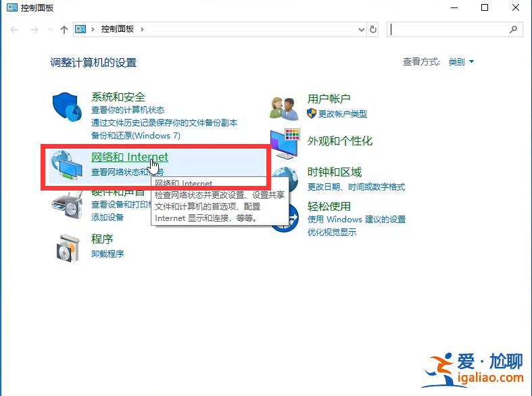The width and height of the screenshot is (532, 396).
Task: Open 外观和个性化 category heading
Action: pyautogui.click(x=339, y=141)
